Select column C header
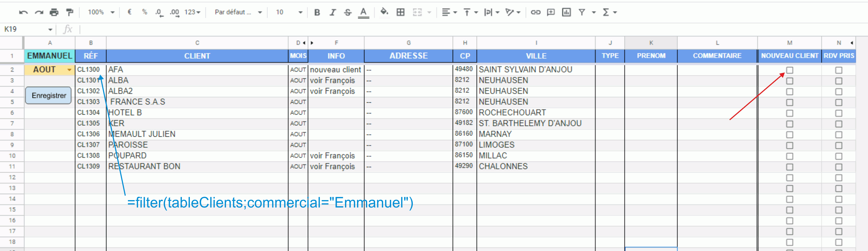 click(197, 43)
